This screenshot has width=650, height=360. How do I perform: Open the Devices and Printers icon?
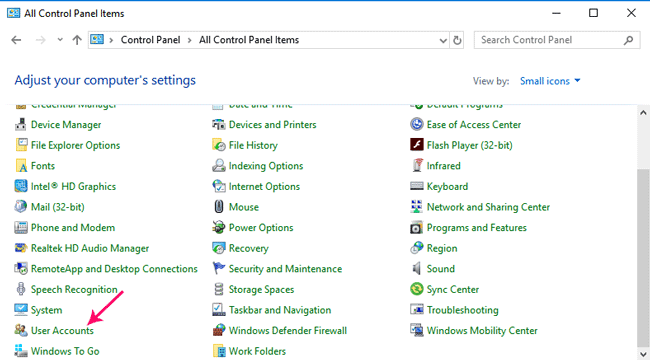point(219,124)
